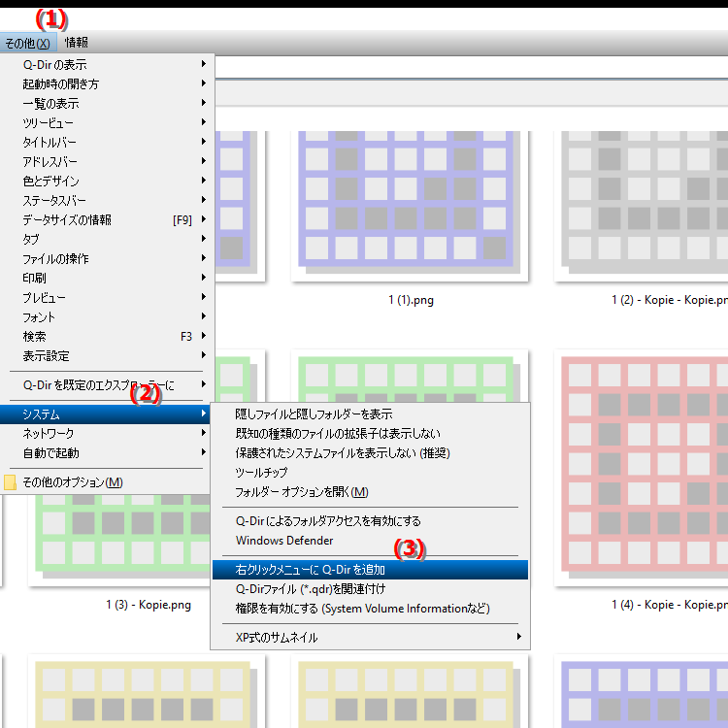This screenshot has width=728, height=728.
Task: Toggle 既知の種類のファイルの拡張子は表示しない
Action: click(x=370, y=434)
